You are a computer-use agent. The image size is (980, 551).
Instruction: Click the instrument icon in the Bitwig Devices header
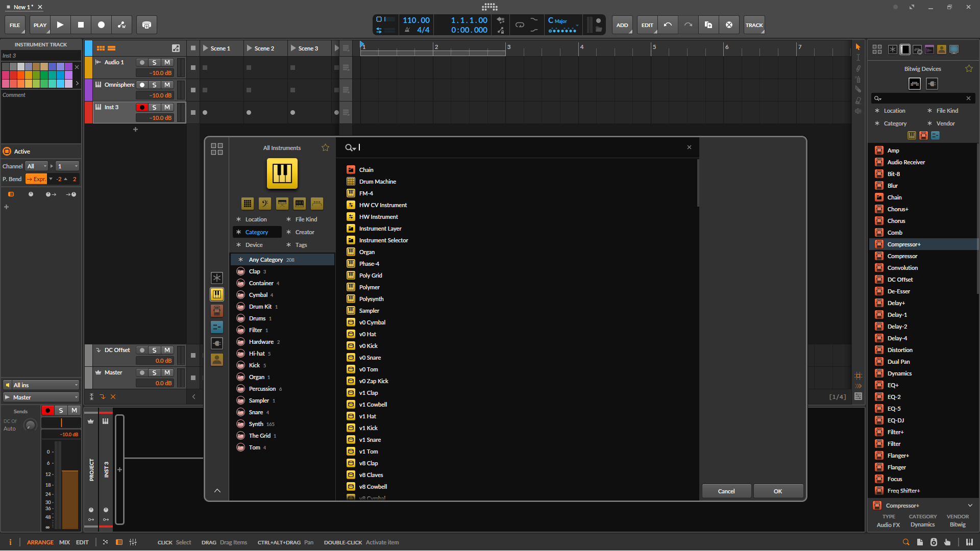(914, 84)
